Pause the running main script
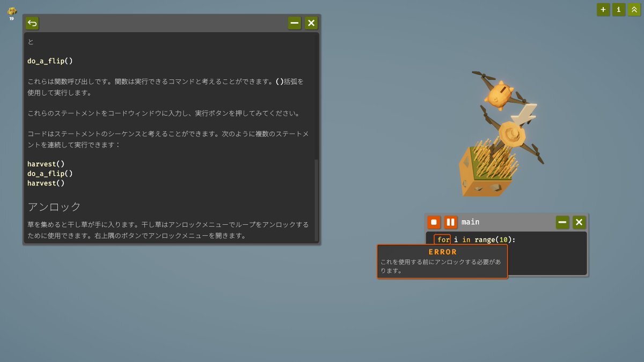Image resolution: width=644 pixels, height=362 pixels. pyautogui.click(x=451, y=222)
